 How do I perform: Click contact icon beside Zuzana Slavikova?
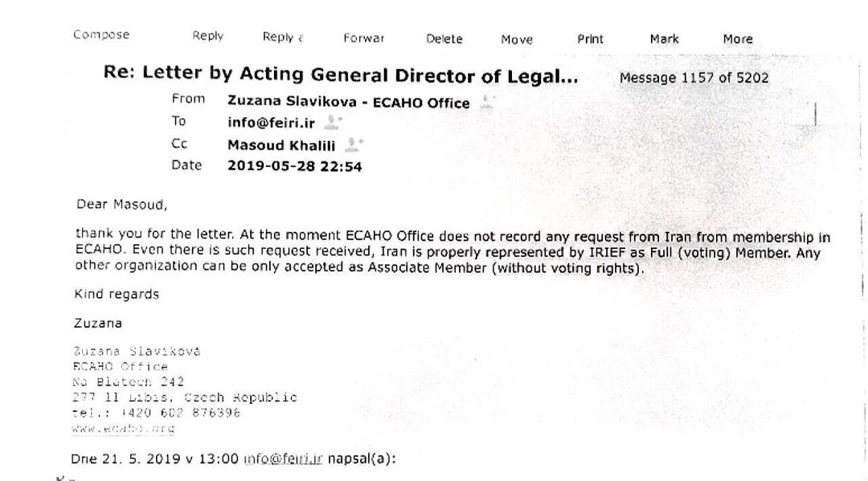[x=487, y=102]
